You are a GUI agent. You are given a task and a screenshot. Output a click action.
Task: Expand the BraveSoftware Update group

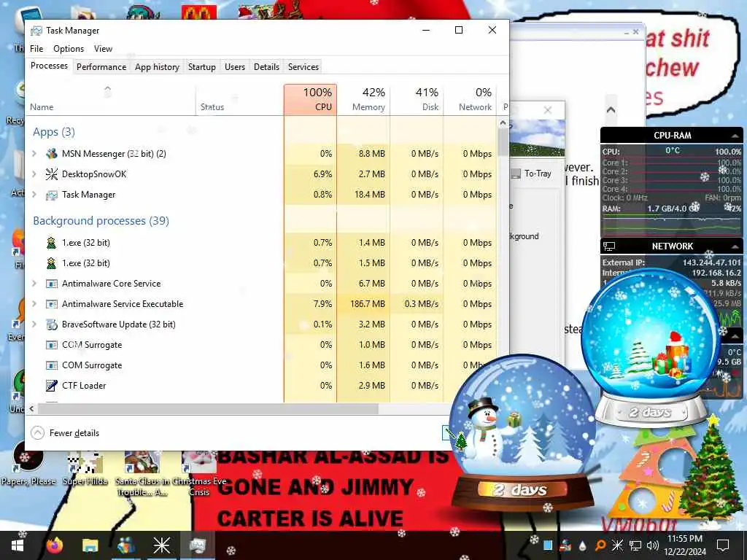point(34,324)
